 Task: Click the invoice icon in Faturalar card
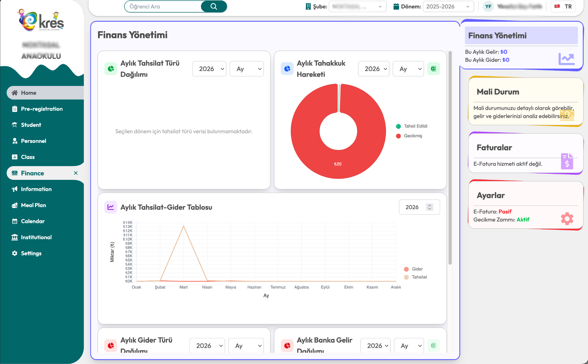(567, 161)
